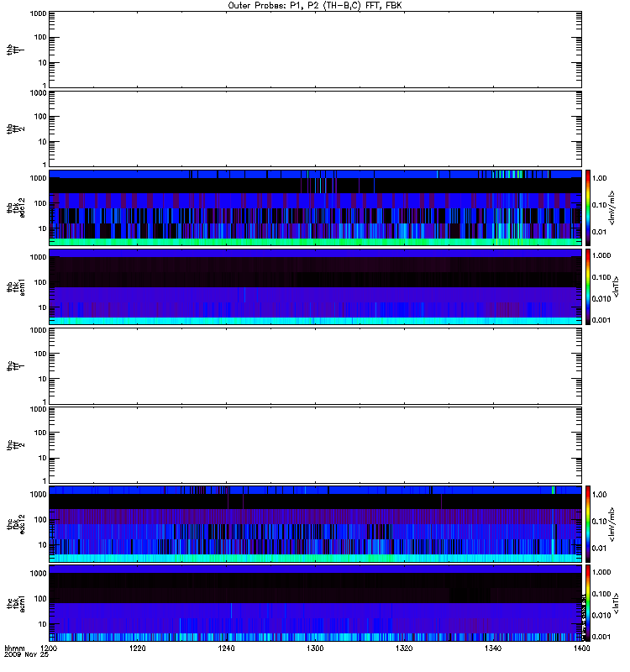The height and width of the screenshot is (672, 630).
Task: Click the empty thb fff 1 plot panel
Action: point(315,50)
